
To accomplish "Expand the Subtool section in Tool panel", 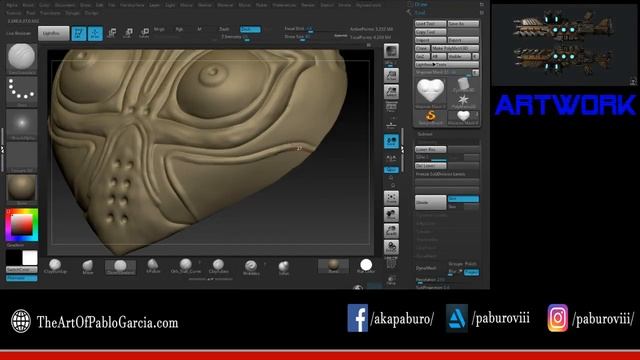I will 424,134.
